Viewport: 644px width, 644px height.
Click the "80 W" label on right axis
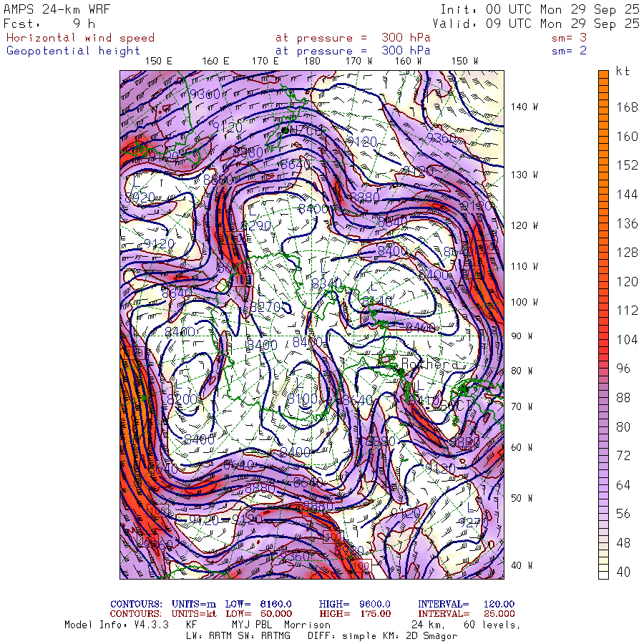(x=522, y=371)
